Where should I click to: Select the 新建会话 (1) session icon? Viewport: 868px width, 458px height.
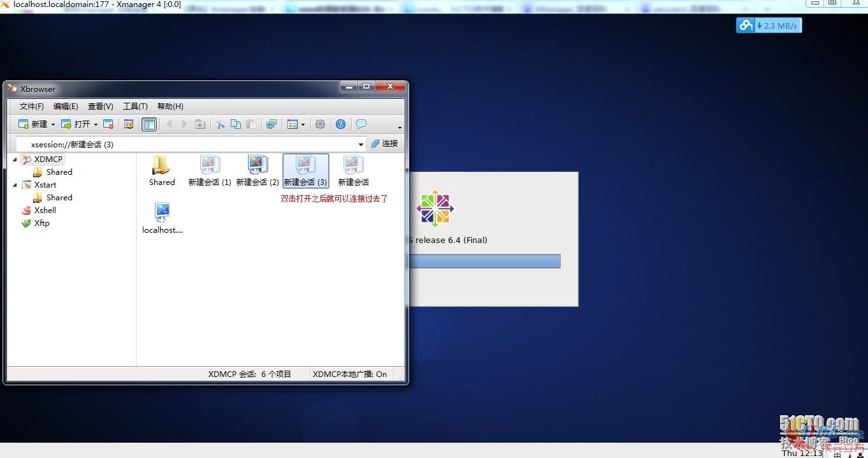coord(210,170)
